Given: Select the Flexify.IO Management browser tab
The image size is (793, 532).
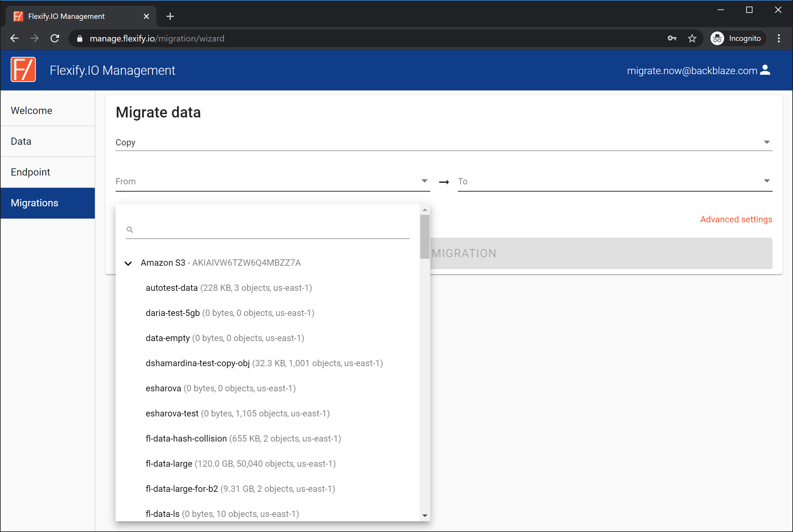Looking at the screenshot, I should coord(81,16).
